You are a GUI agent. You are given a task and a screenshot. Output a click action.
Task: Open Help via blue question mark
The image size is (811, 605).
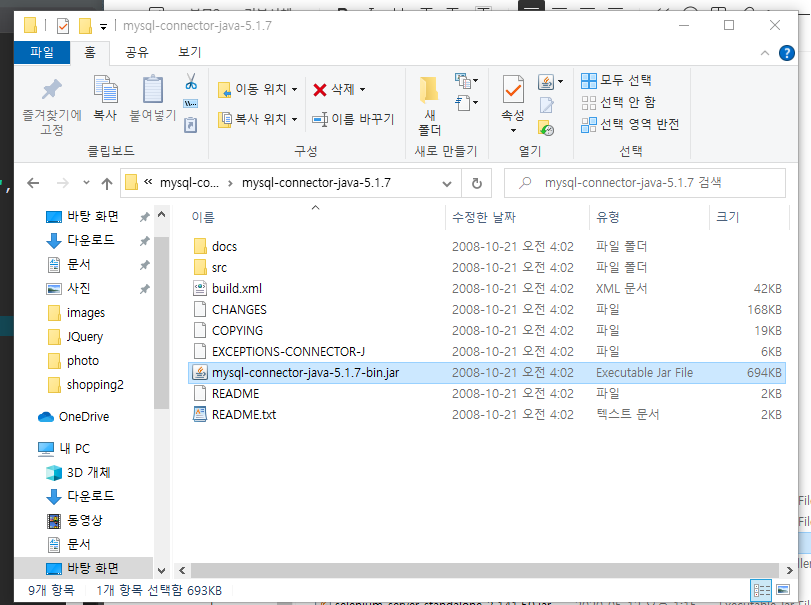point(787,53)
